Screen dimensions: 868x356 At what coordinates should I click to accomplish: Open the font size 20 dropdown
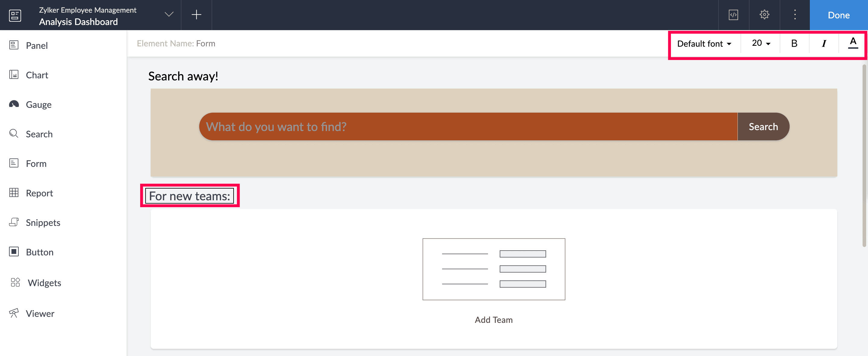pos(760,43)
